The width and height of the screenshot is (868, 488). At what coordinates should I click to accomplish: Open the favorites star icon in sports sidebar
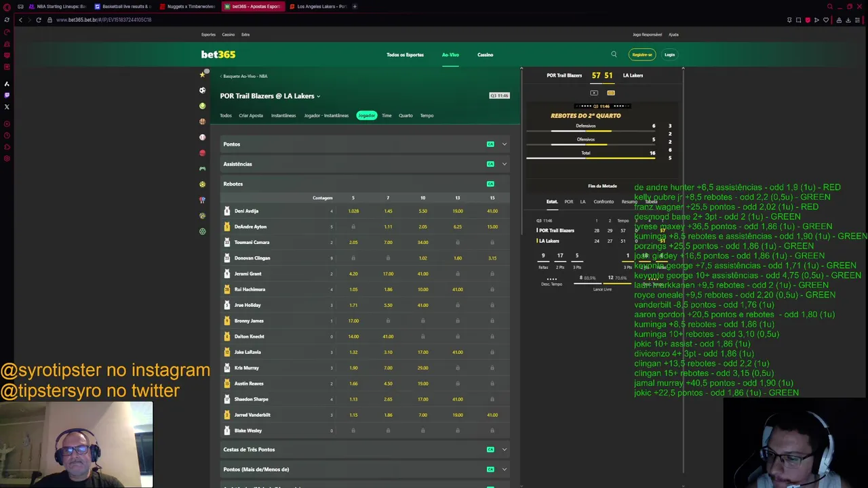click(202, 75)
